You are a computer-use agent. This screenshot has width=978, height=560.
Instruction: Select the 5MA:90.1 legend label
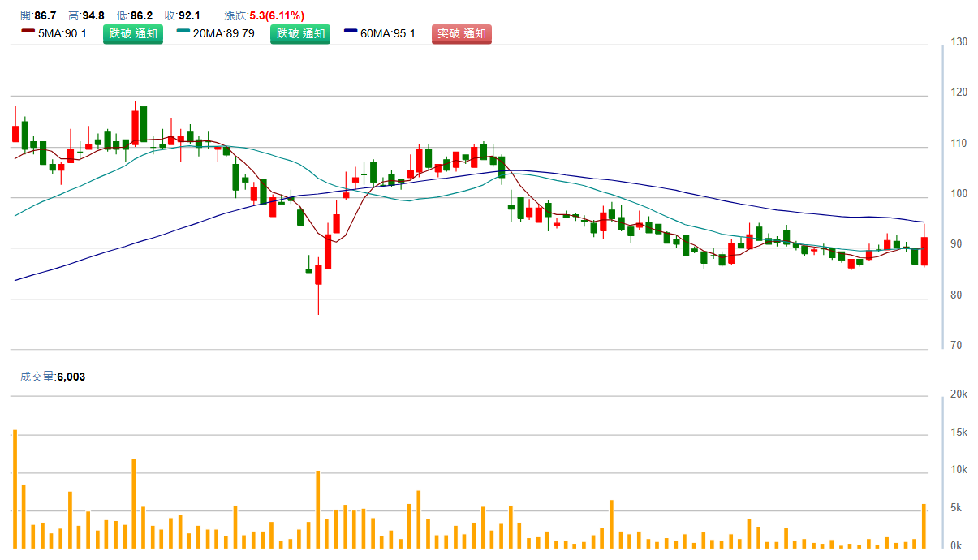pos(62,33)
